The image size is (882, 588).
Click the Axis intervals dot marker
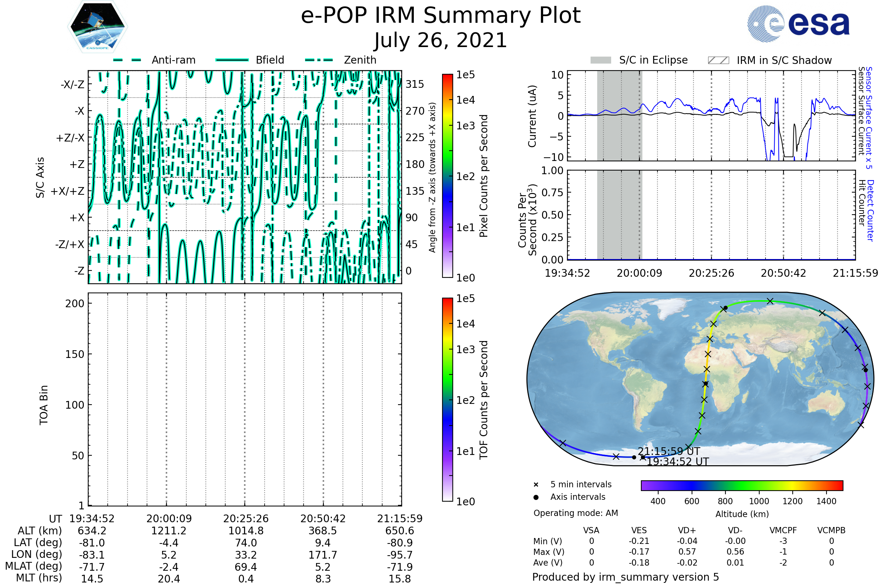[536, 497]
